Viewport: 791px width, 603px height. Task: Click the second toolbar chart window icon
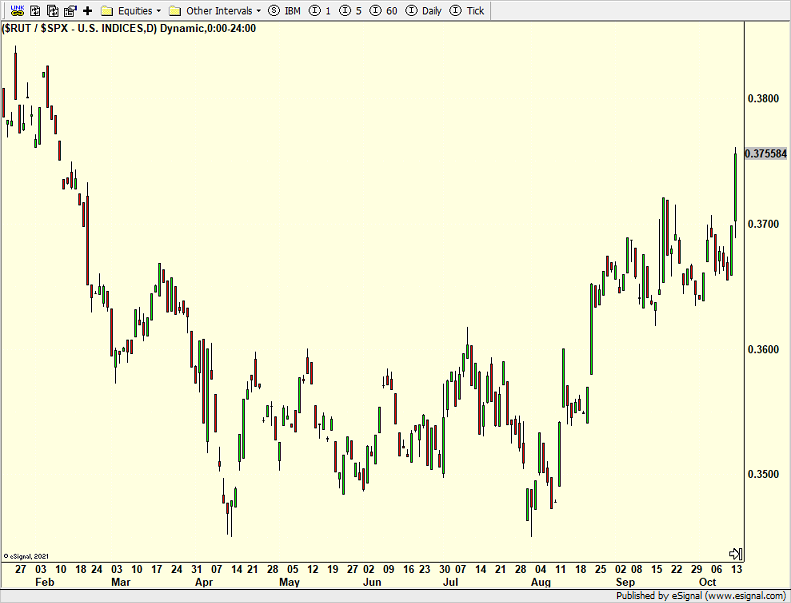[34, 10]
